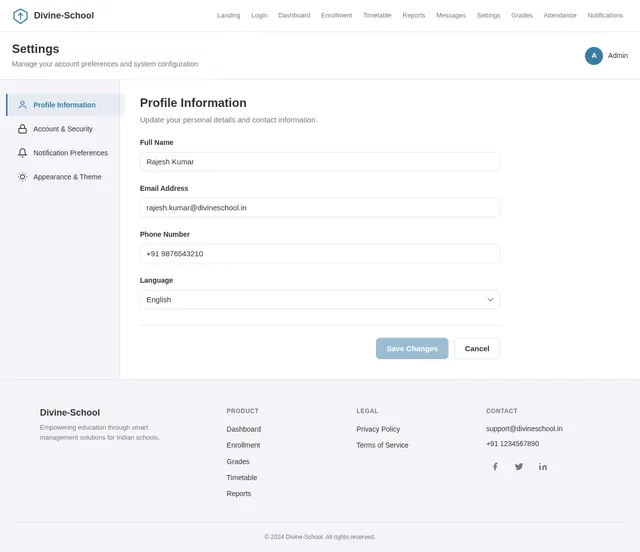Open the Landing nav item
This screenshot has width=640, height=552.
point(229,16)
